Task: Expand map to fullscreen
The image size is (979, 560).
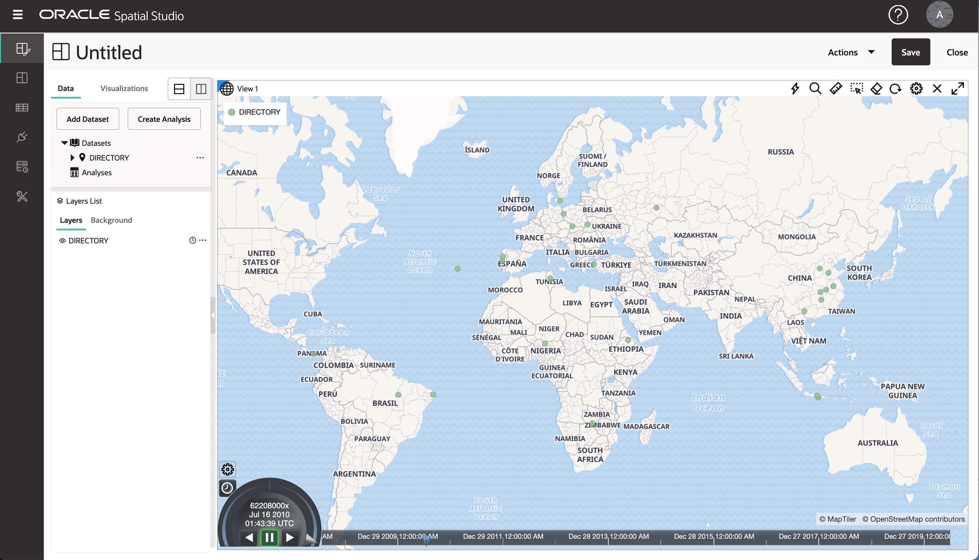Action: (x=957, y=89)
